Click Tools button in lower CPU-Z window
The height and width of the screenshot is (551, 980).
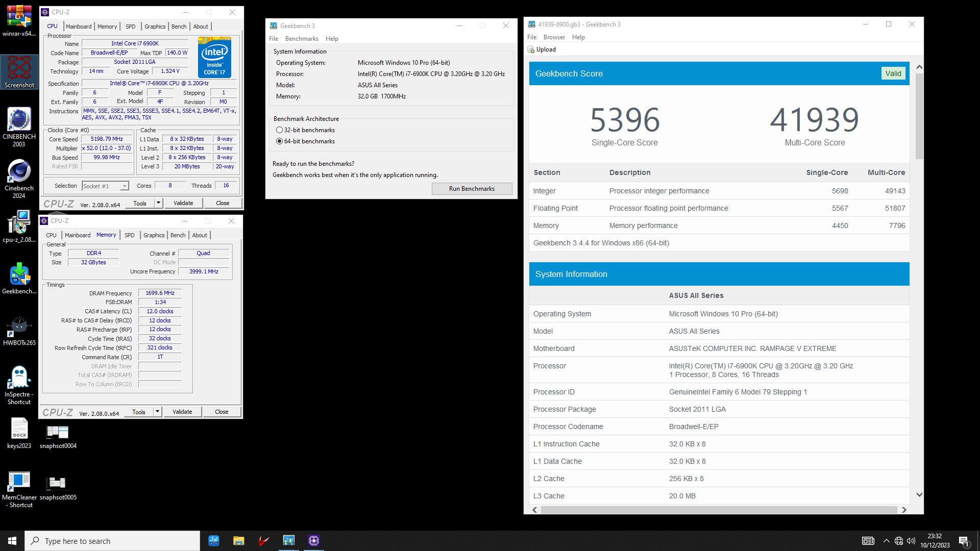pos(139,412)
